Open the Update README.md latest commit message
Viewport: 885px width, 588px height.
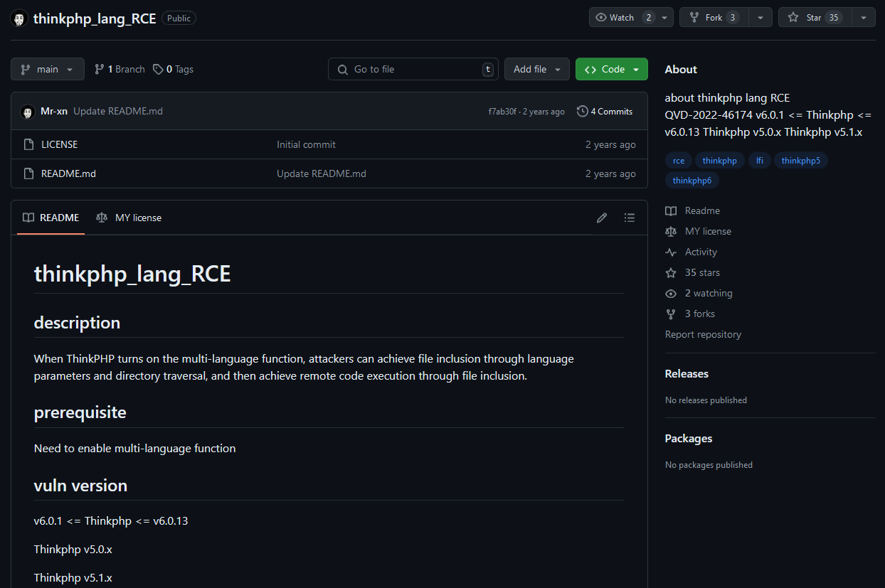(x=118, y=111)
